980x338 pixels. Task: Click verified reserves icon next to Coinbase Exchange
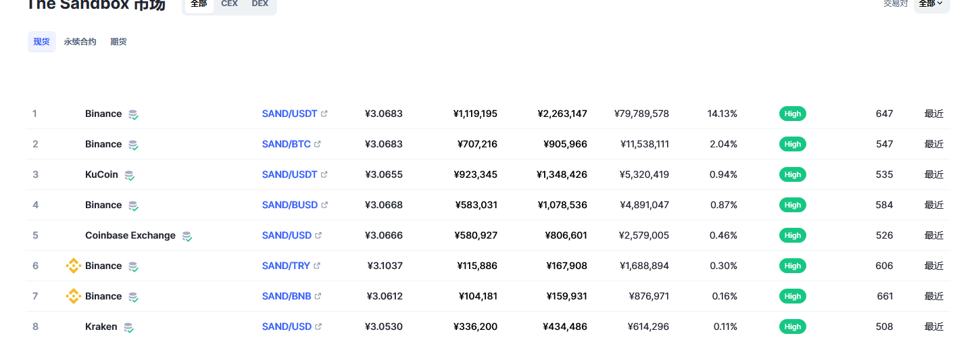coord(187,236)
